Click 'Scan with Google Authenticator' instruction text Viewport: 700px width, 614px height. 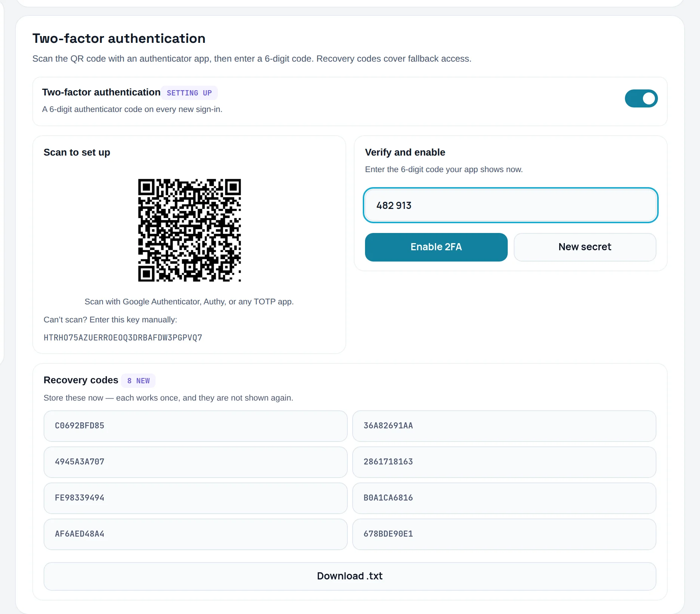point(189,302)
